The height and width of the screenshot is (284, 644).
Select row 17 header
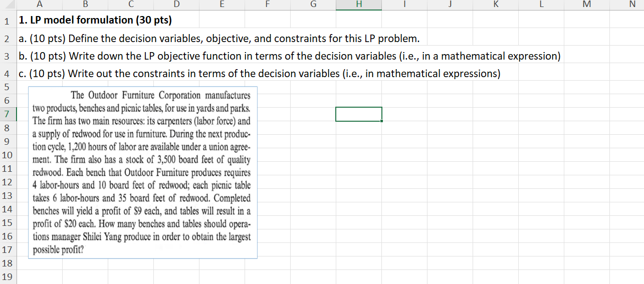coord(8,249)
